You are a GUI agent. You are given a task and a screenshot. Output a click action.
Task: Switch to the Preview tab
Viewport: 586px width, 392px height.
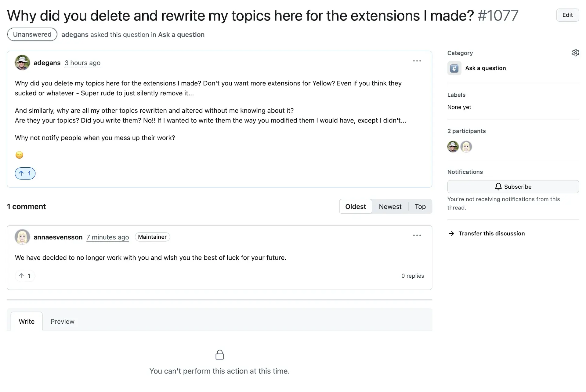pos(62,322)
